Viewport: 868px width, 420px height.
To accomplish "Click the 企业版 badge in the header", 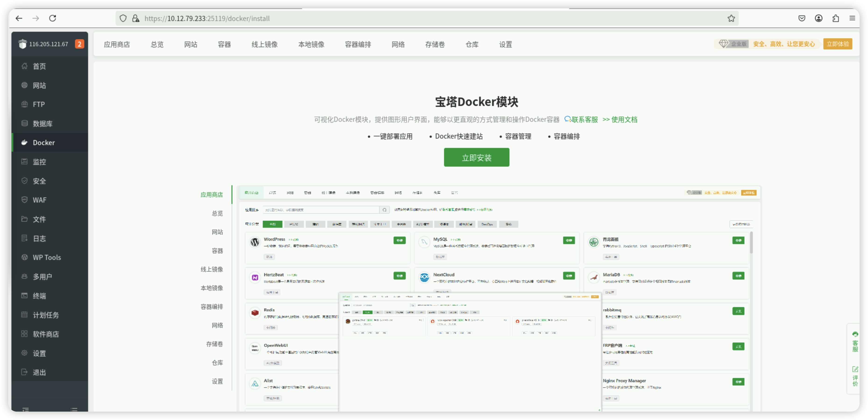I will point(733,44).
